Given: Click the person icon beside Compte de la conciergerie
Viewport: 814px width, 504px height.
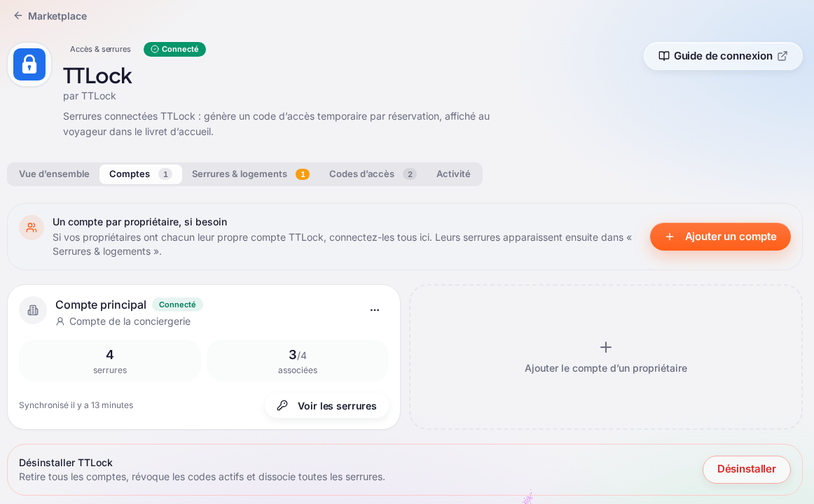Looking at the screenshot, I should (60, 321).
